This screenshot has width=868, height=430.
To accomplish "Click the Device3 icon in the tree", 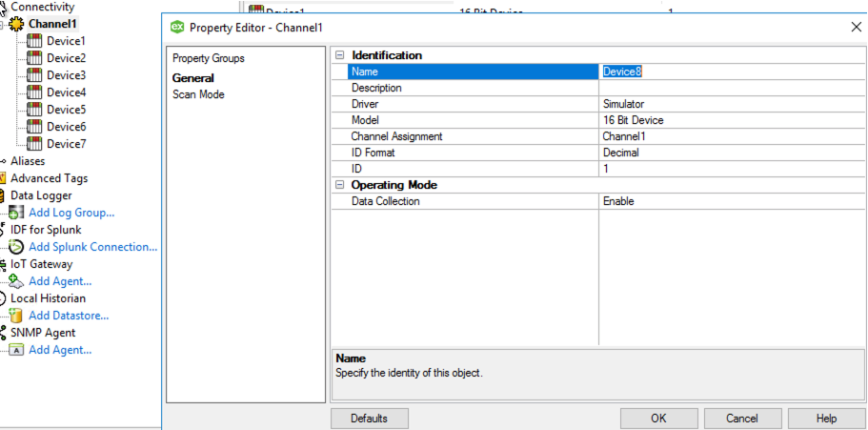I will point(35,75).
